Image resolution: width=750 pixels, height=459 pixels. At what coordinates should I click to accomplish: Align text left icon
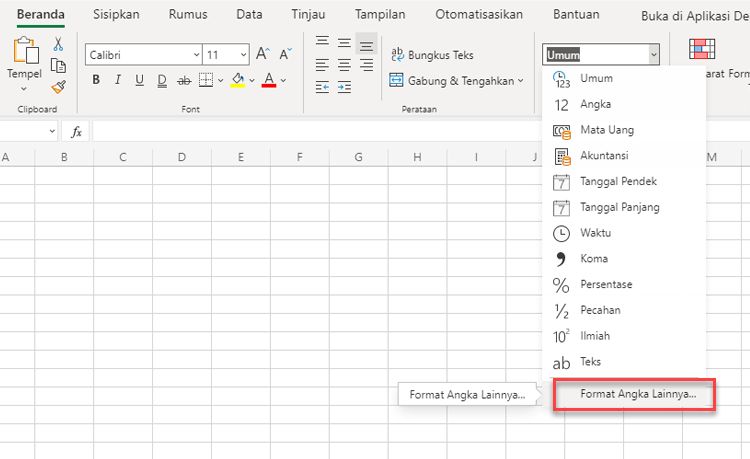click(x=322, y=65)
